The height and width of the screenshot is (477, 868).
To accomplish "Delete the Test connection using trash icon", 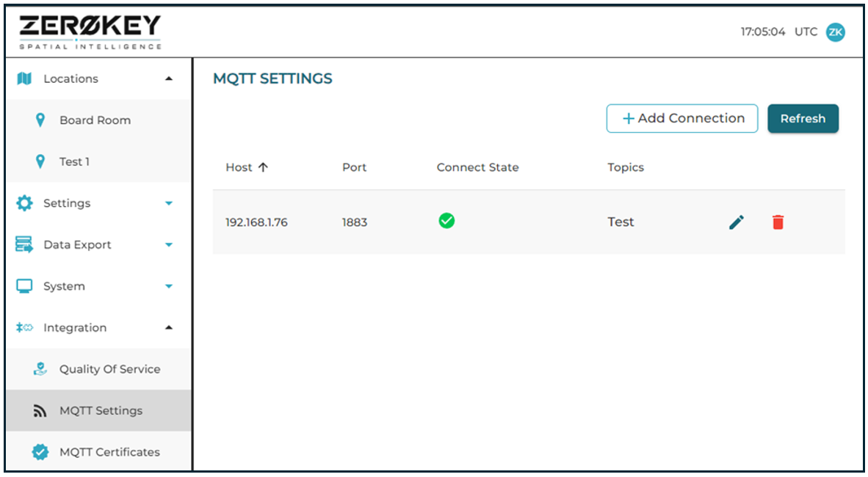I will pos(778,222).
